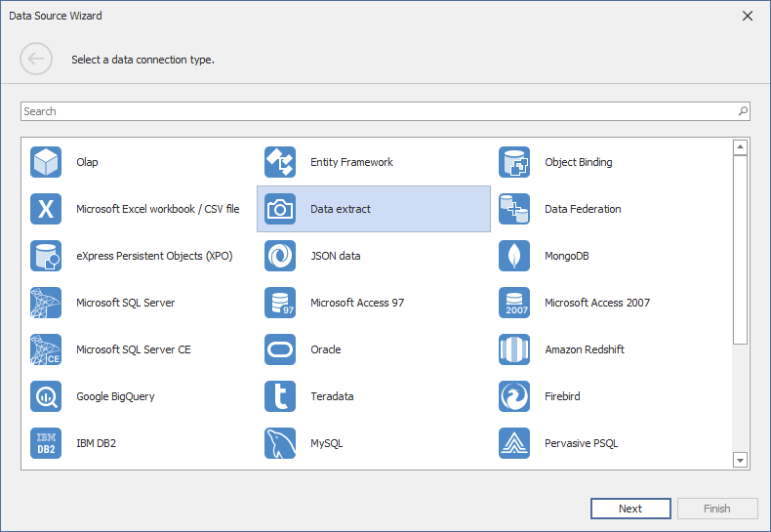Click the 'IBM DB2' label
This screenshot has height=532, width=771.
pos(96,443)
